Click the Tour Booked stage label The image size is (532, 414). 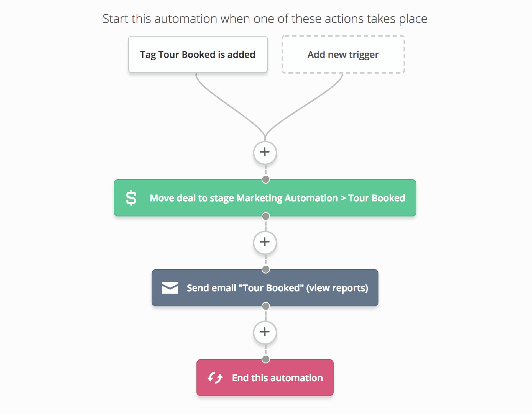tap(377, 198)
